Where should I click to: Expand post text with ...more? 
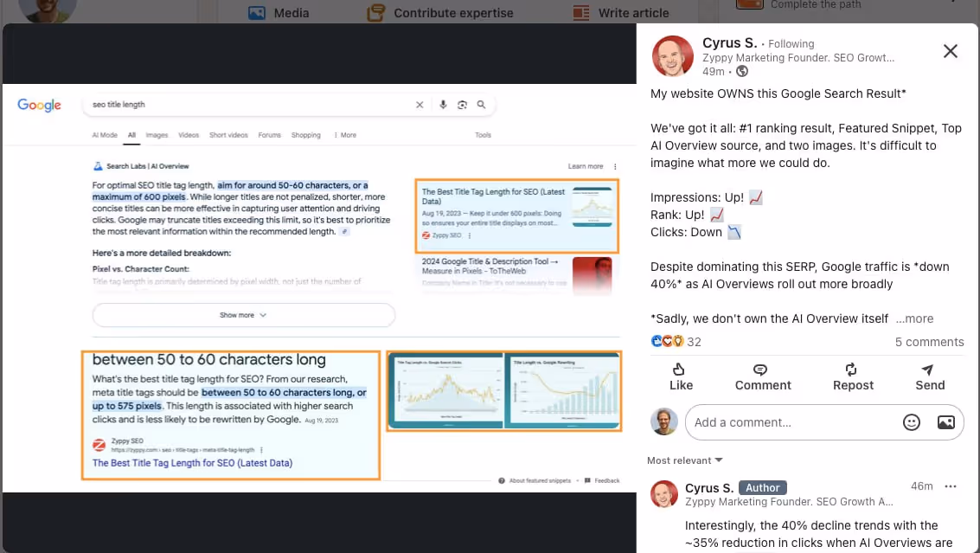pyautogui.click(x=914, y=318)
